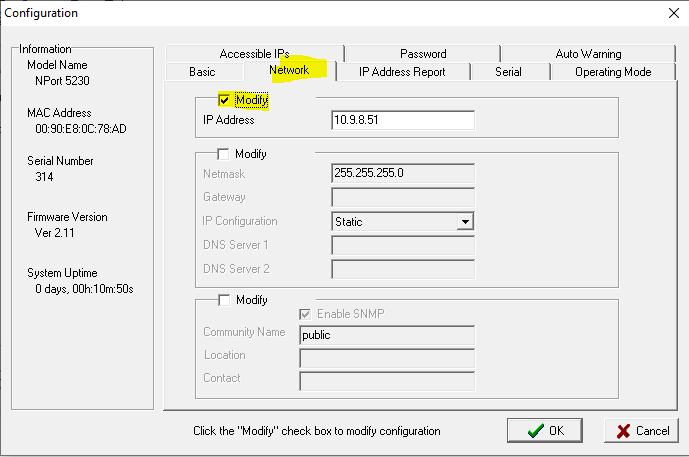
Task: Click the empty Gateway input field
Action: tap(403, 197)
